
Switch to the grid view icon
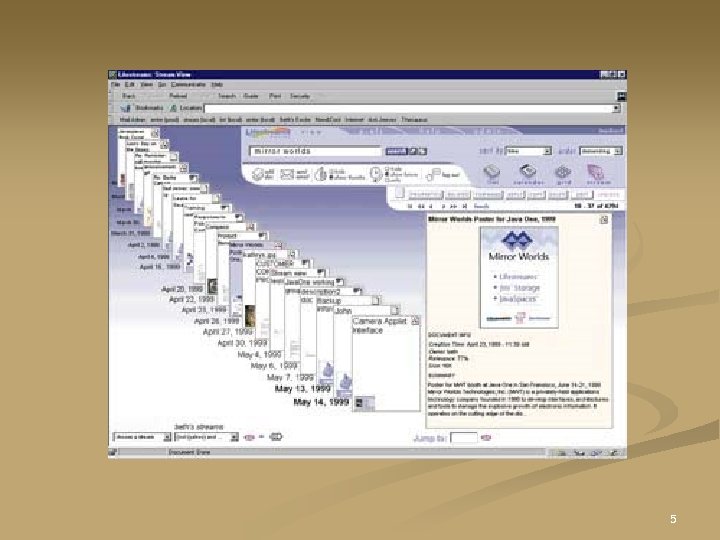point(563,172)
